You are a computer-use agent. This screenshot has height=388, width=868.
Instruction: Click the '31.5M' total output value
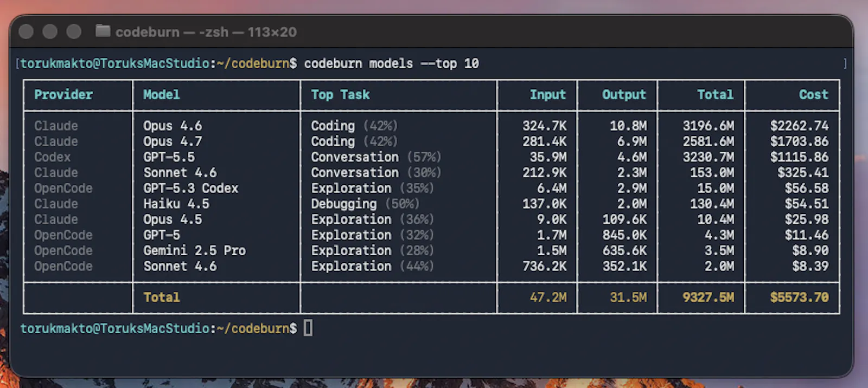pos(628,297)
